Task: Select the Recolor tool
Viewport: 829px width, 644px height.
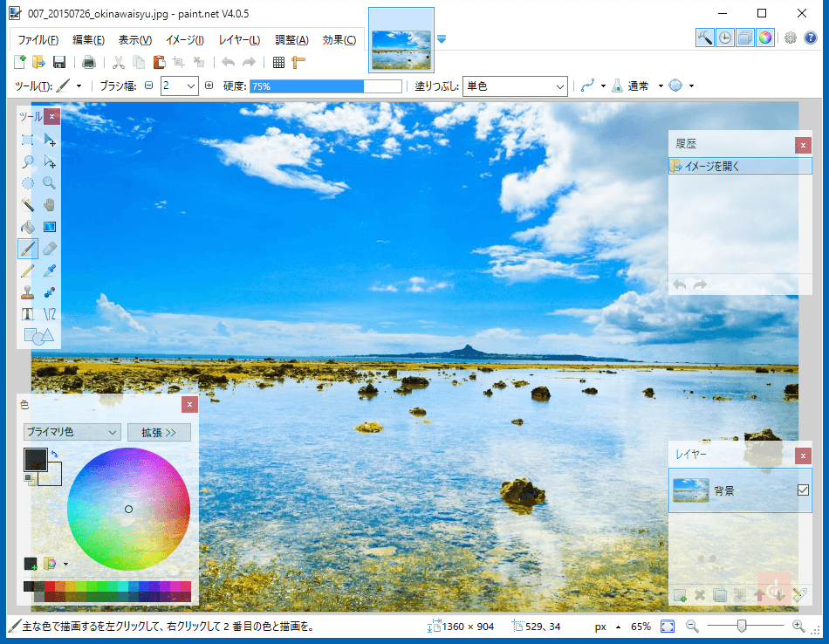Action: click(x=50, y=292)
